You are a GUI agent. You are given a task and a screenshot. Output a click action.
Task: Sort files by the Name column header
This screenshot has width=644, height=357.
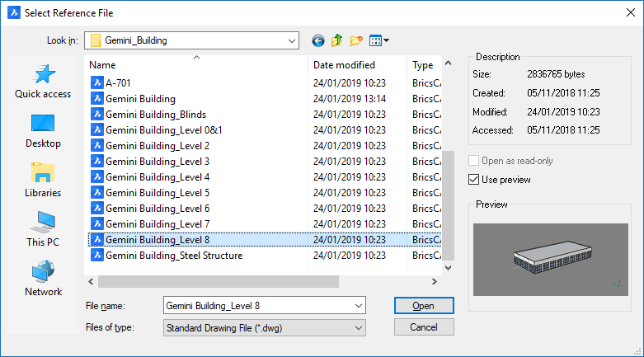[x=196, y=65]
